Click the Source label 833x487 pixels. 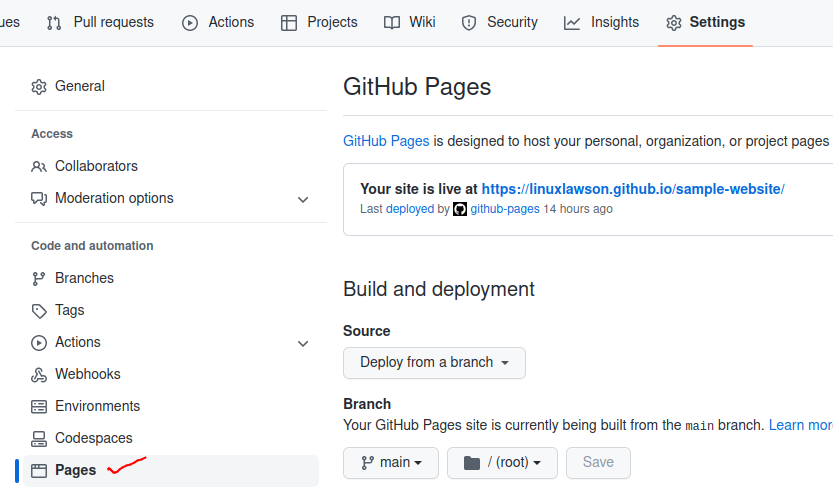pos(367,331)
